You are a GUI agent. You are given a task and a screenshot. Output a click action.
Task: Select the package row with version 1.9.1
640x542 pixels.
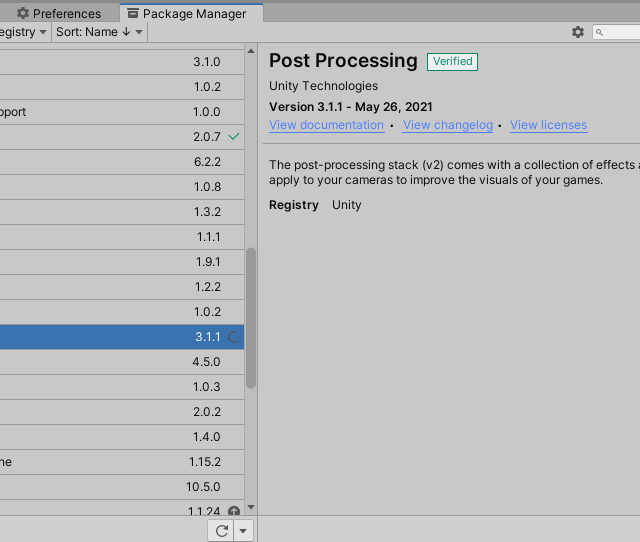coord(122,262)
